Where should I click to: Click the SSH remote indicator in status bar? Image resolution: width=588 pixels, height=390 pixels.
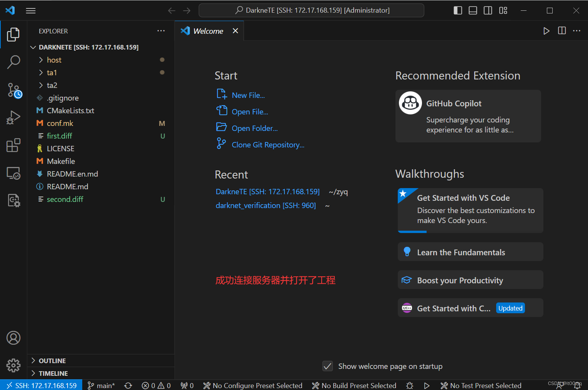point(41,385)
